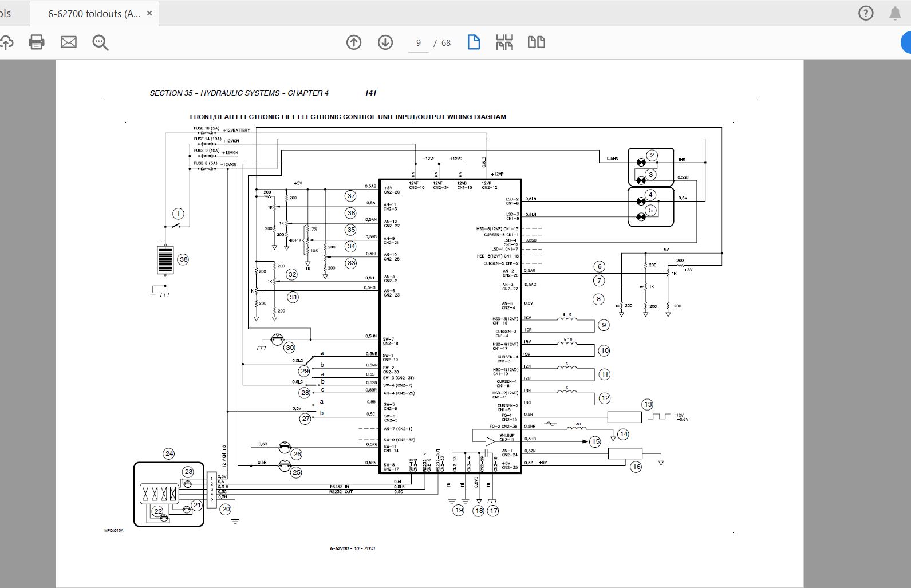Close the 6-62700 foldouts tab
Screen dimensions: 911x588
point(149,13)
